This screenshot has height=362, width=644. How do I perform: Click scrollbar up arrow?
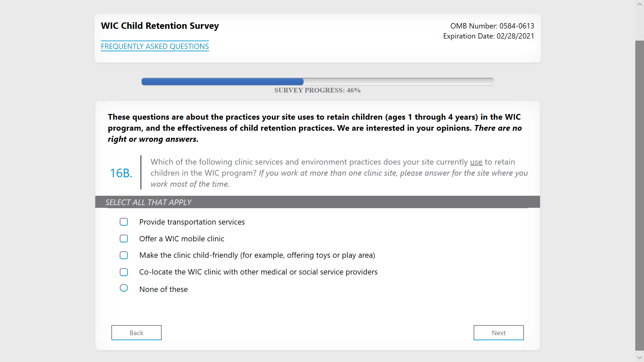point(639,4)
